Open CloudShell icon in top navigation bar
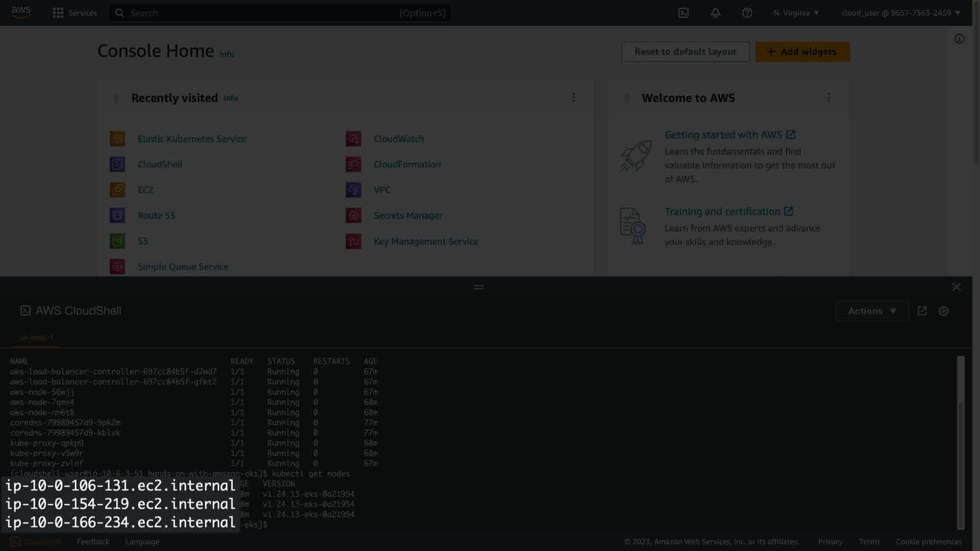Image resolution: width=980 pixels, height=551 pixels. tap(683, 13)
